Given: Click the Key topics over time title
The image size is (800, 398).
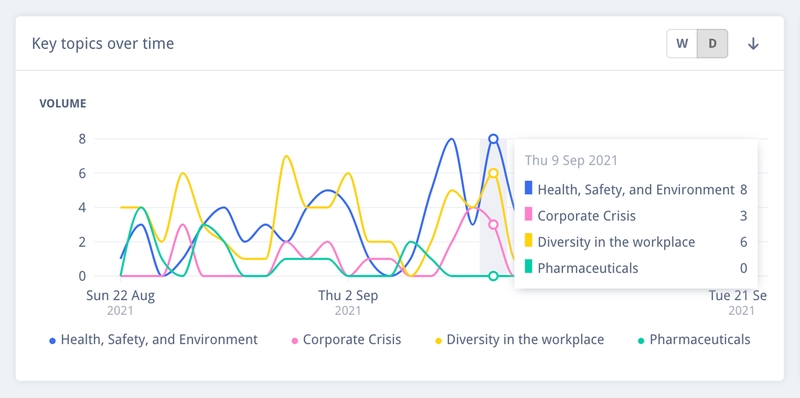Looking at the screenshot, I should (x=103, y=44).
